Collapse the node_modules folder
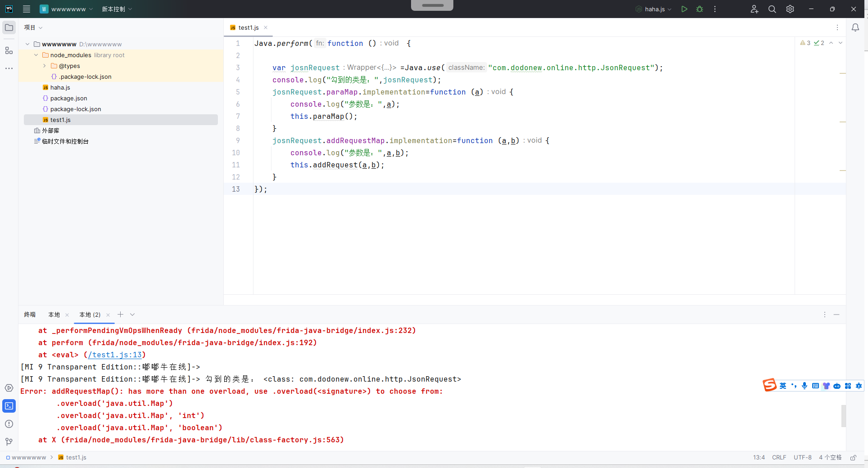 click(36, 55)
